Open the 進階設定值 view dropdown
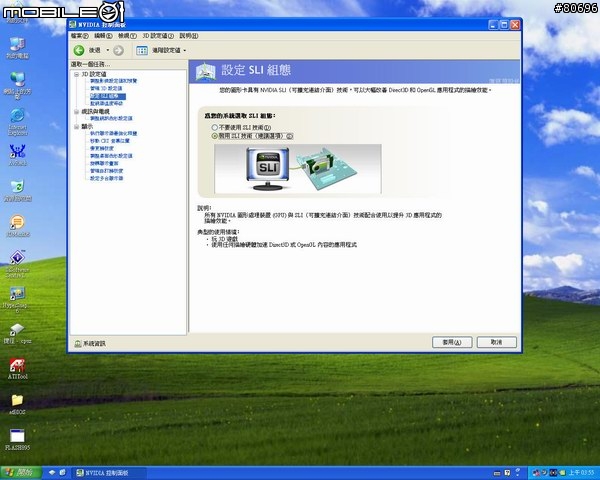 [185, 51]
